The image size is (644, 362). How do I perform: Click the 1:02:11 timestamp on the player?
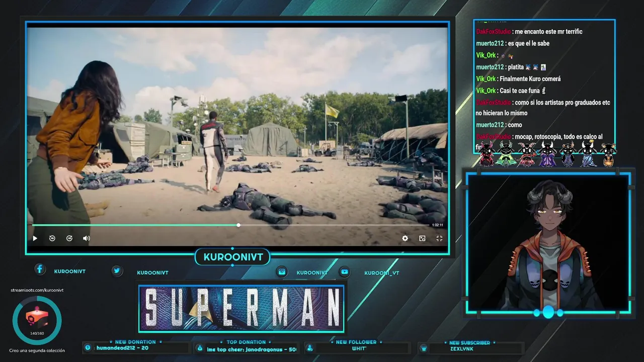[437, 225]
